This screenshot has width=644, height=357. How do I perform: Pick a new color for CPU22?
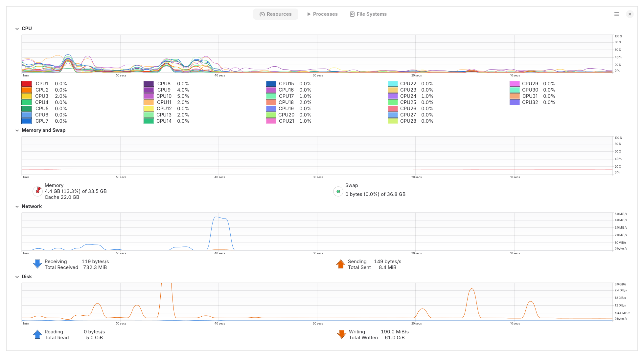click(x=393, y=84)
